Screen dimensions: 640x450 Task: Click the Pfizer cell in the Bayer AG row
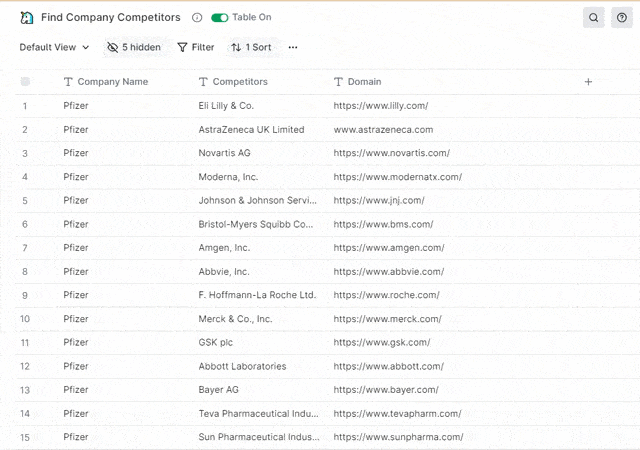76,390
